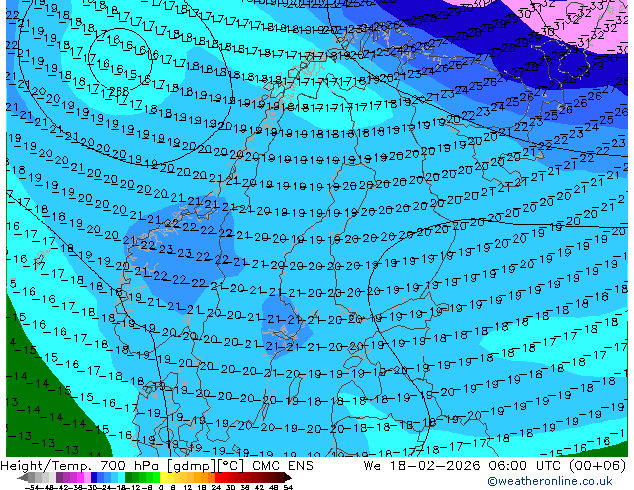Click the weatheronline.co.uk copyright link

pos(549,481)
